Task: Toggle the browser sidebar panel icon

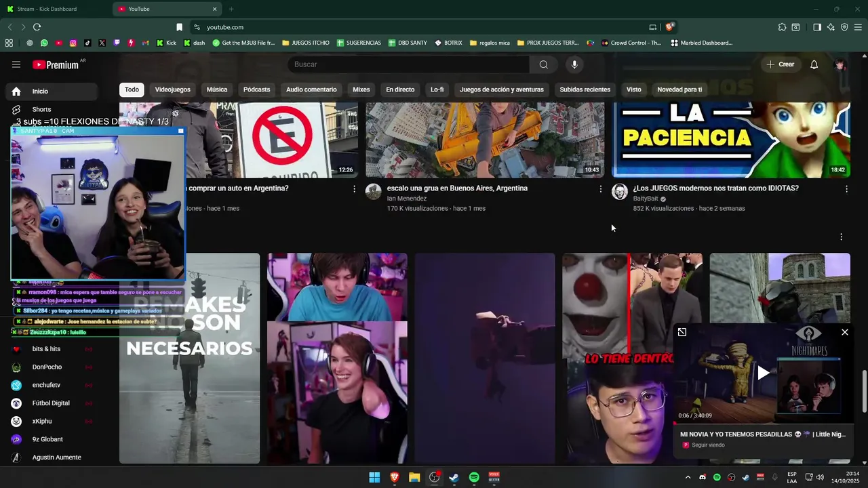Action: 817,27
